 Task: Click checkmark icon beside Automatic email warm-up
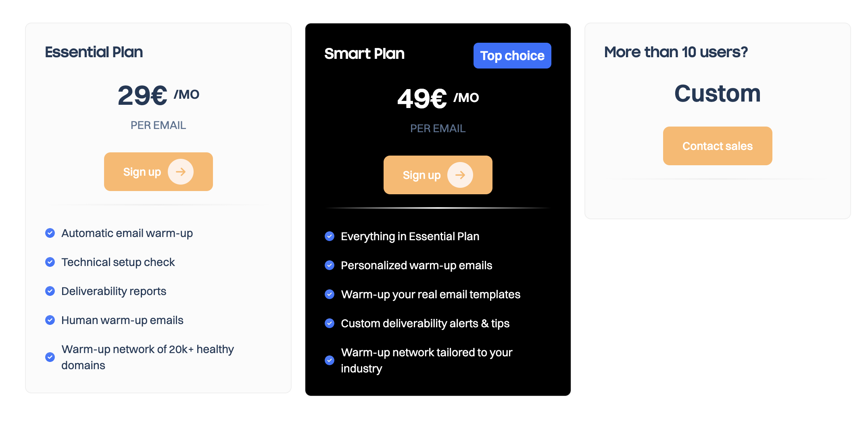tap(50, 233)
